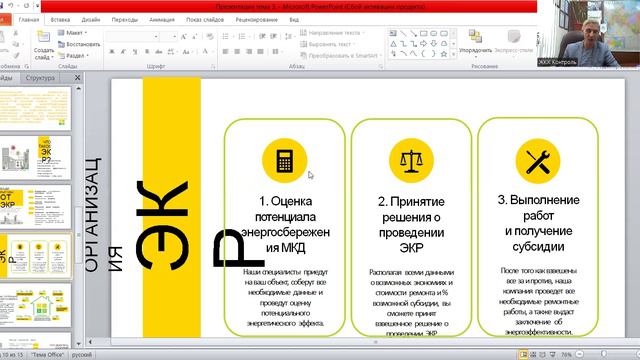Screen dimensions: 640x360
Task: Click the yellow scales icon
Action: (x=411, y=161)
